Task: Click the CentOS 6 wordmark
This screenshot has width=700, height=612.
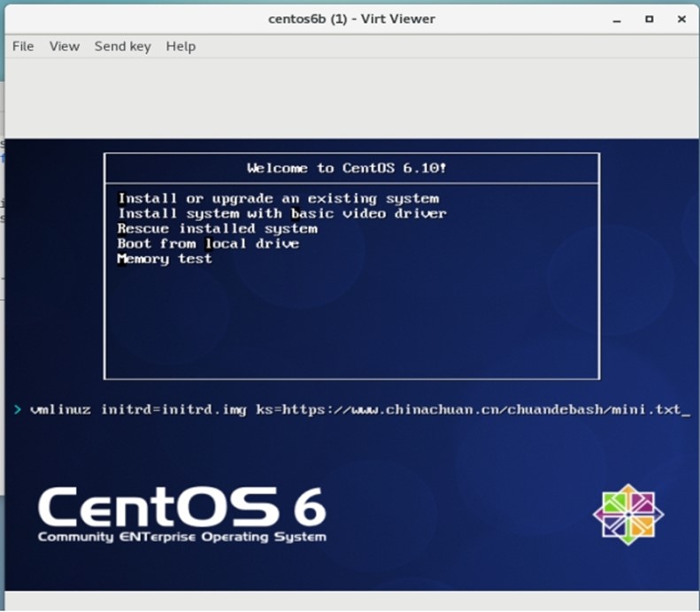Action: pyautogui.click(x=182, y=514)
